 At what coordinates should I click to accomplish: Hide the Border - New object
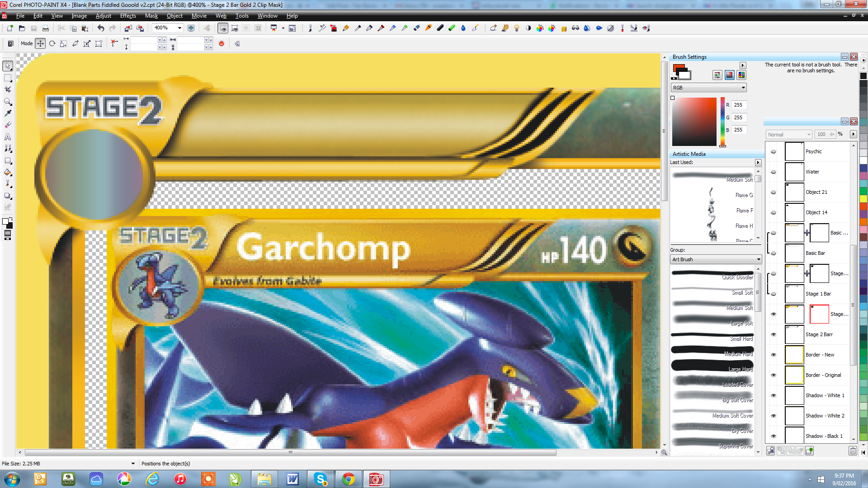tap(774, 355)
